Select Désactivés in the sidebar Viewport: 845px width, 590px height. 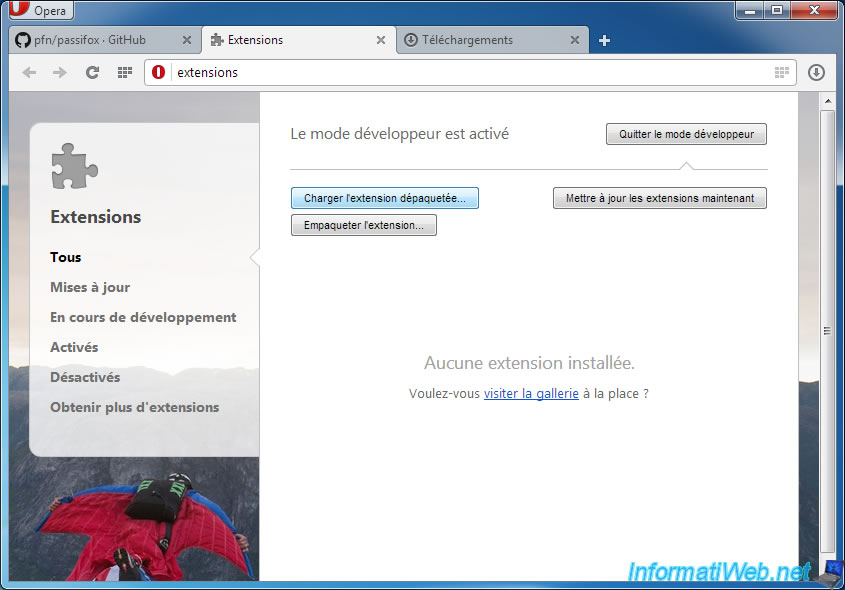85,378
